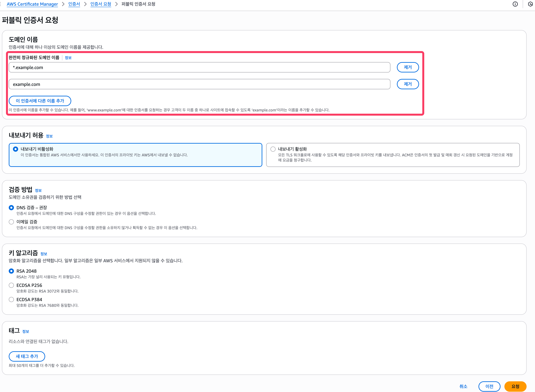Open 정보 link next to 키 알고리즘
Viewport: 535px width, 392px height.
point(44,254)
